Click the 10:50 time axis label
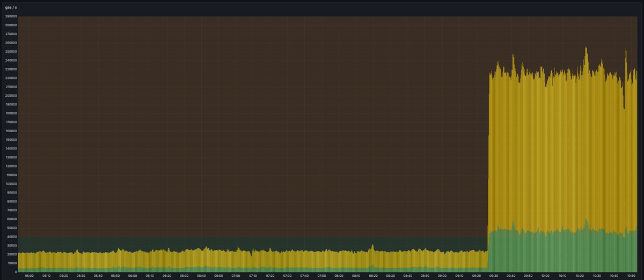This screenshot has width=644, height=280. point(631,276)
